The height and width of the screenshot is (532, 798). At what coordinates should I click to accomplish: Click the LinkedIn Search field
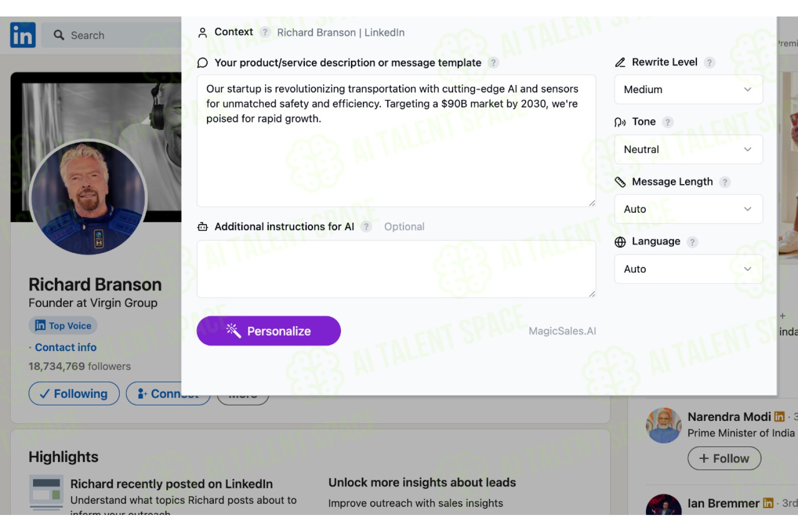(x=112, y=35)
